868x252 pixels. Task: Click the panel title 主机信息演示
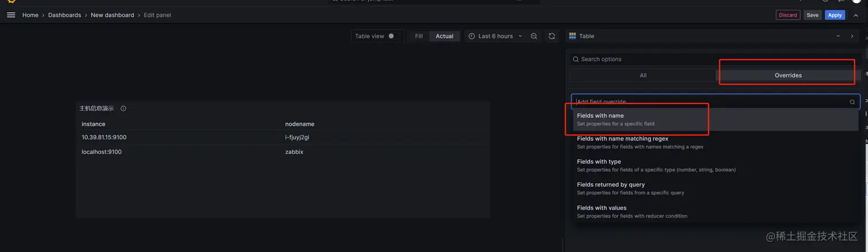(x=96, y=108)
